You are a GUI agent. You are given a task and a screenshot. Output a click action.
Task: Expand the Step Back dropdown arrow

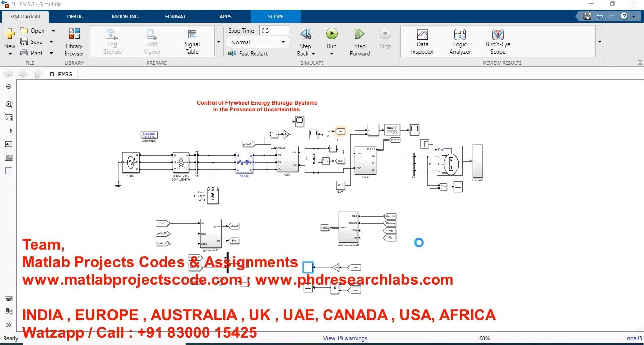313,54
